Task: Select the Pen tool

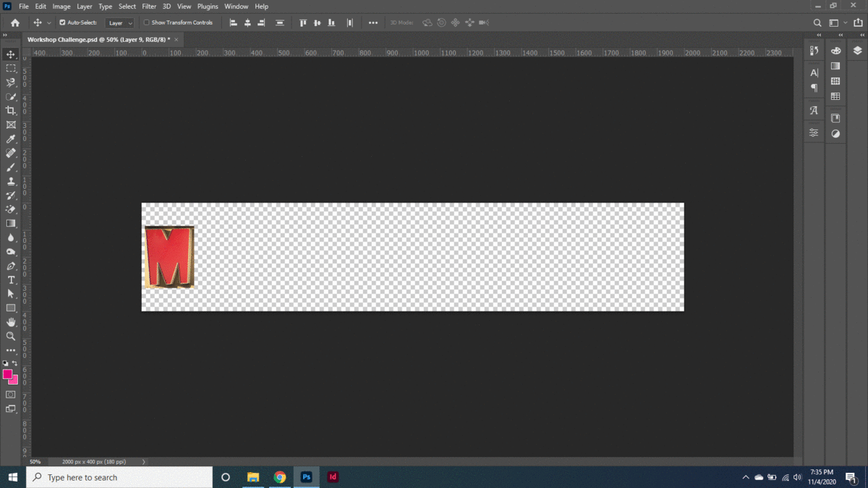Action: [x=11, y=266]
